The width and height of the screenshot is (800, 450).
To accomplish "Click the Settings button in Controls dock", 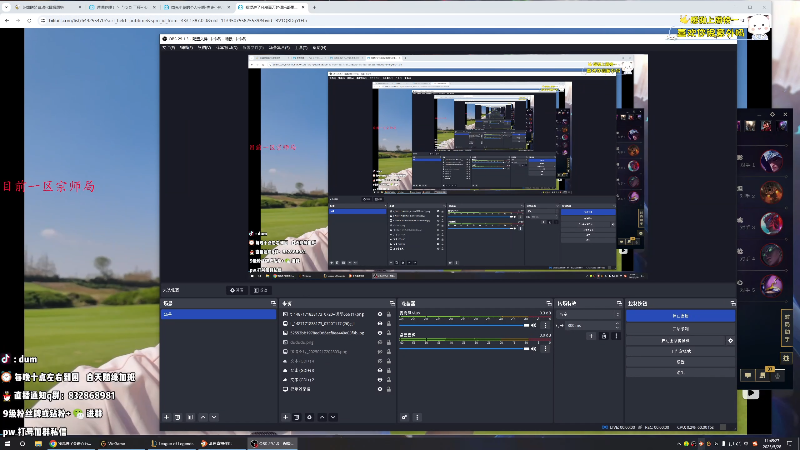I will pos(680,362).
